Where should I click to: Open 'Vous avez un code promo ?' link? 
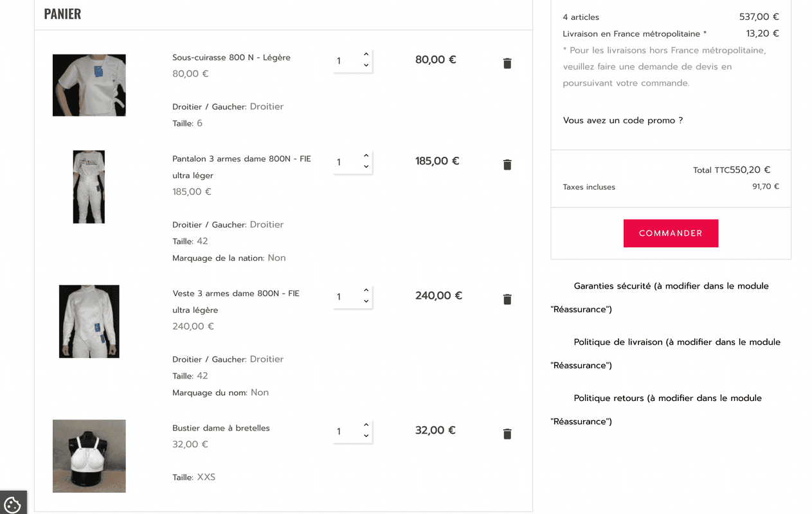point(623,120)
